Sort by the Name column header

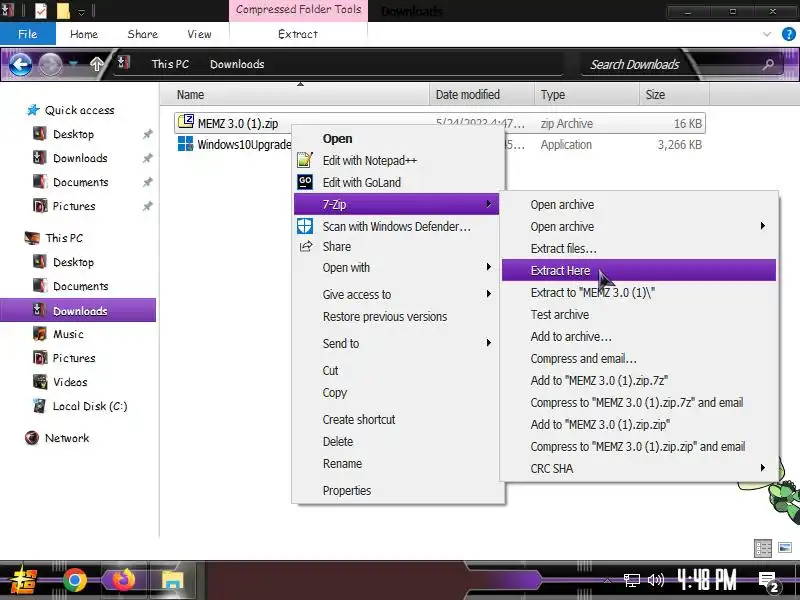pos(295,94)
